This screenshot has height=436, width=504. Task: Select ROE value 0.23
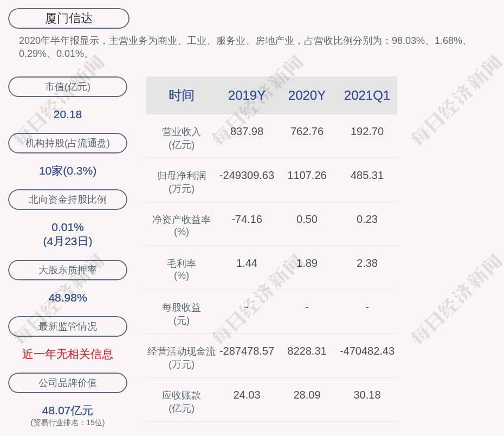[x=367, y=219]
